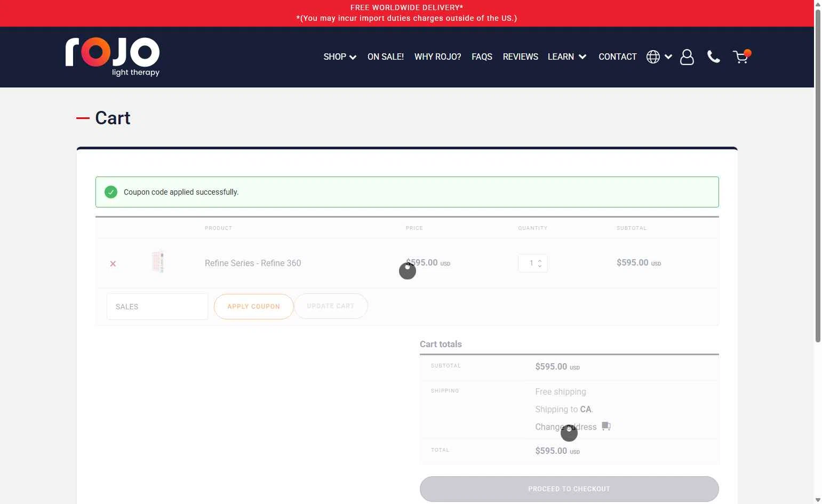The image size is (822, 504).
Task: Click the FREE WORLDWIDE DELIVERY banner text
Action: [406, 7]
